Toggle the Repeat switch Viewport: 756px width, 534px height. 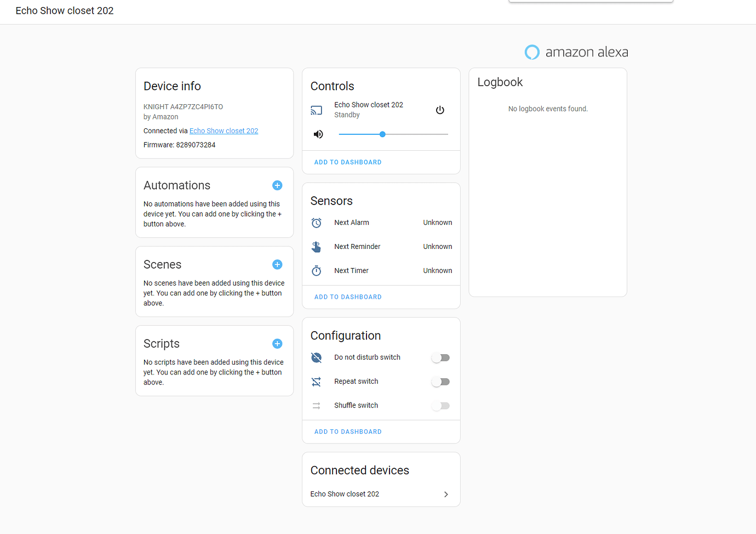[x=440, y=382]
